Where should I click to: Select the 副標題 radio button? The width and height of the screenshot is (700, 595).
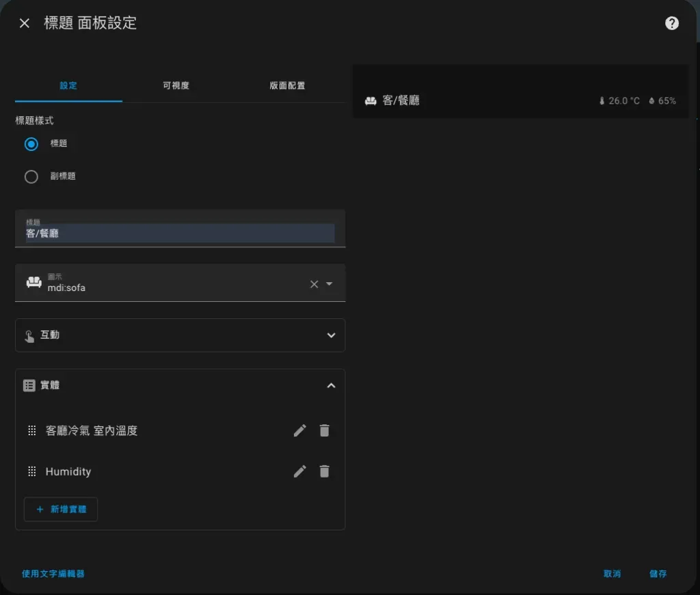tap(31, 177)
